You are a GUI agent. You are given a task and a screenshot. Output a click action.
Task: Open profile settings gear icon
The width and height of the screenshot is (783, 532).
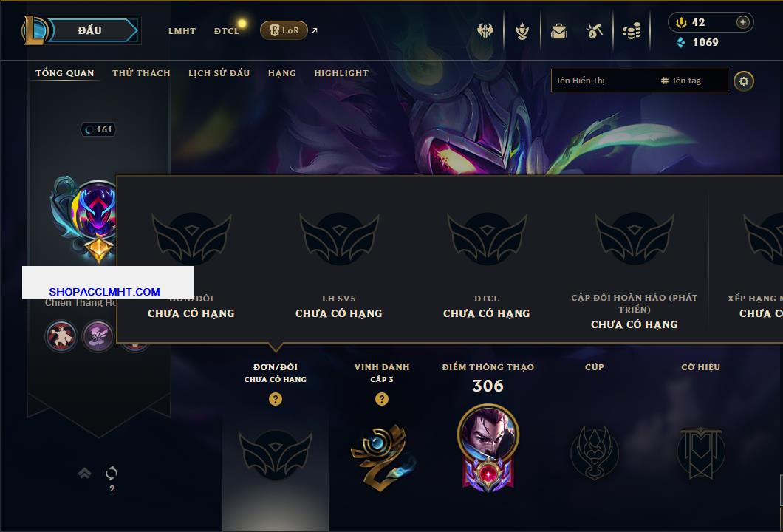(744, 81)
